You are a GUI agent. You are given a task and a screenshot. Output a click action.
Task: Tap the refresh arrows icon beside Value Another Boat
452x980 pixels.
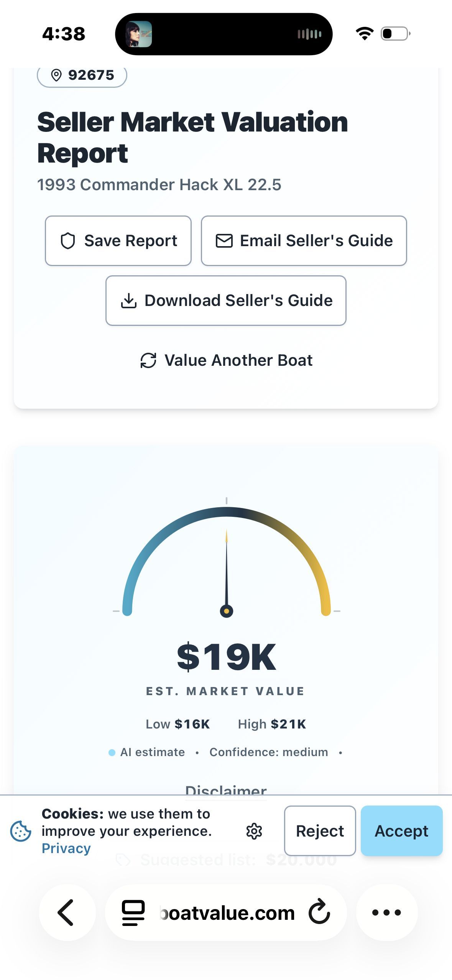(148, 360)
